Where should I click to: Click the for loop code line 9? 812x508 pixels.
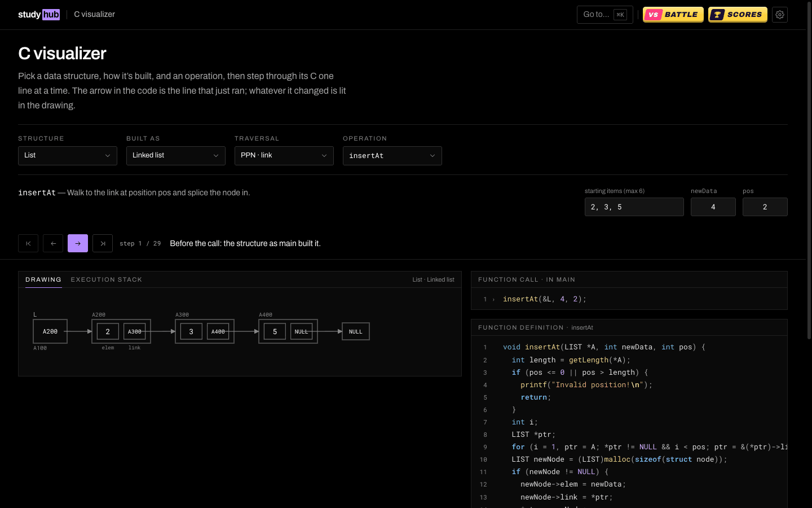click(x=629, y=447)
